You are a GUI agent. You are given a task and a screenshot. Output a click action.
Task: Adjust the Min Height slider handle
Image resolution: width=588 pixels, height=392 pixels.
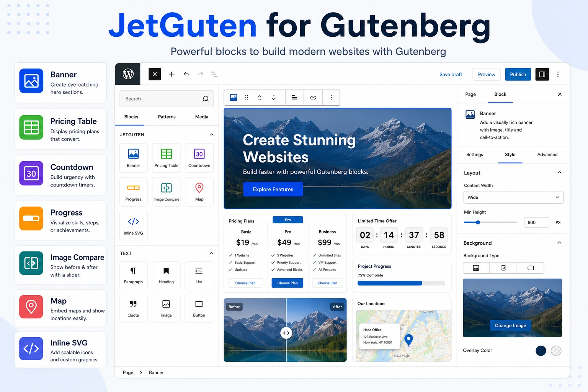click(x=478, y=222)
